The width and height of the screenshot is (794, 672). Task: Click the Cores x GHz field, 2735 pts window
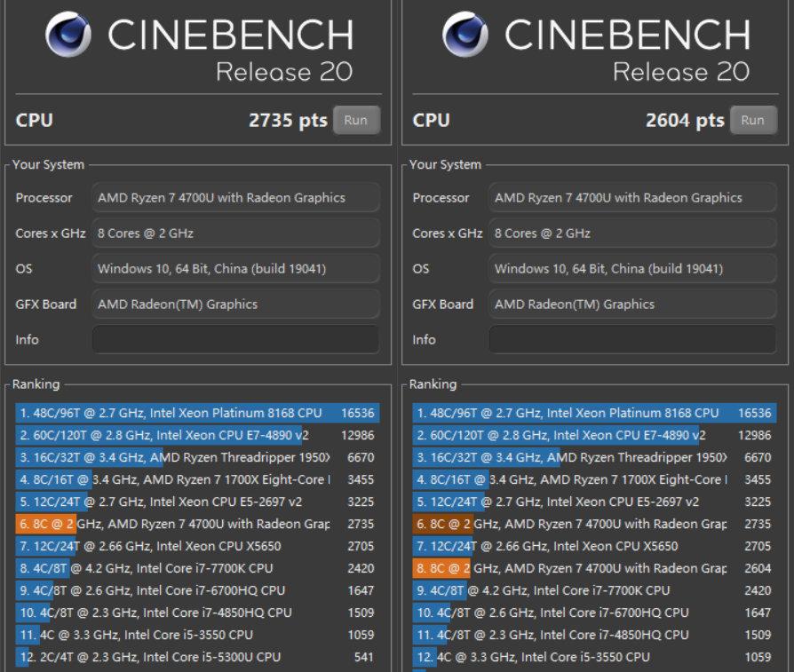tap(236, 233)
